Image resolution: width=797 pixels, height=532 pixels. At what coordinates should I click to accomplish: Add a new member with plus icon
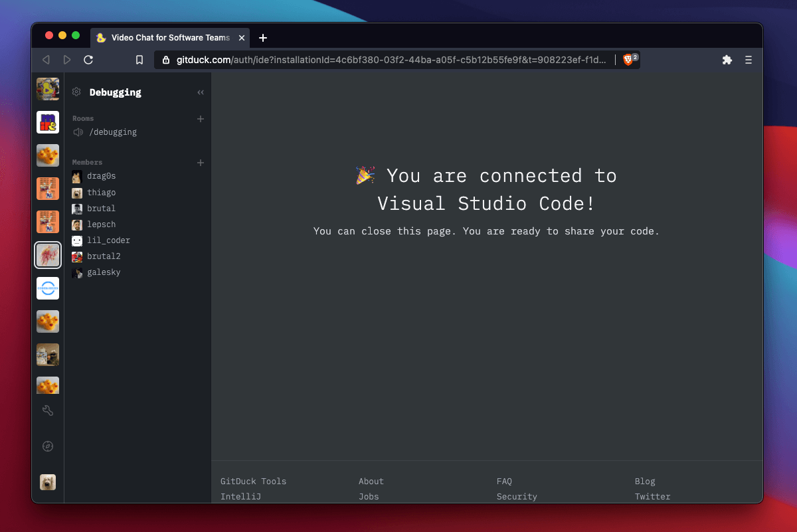pyautogui.click(x=201, y=163)
